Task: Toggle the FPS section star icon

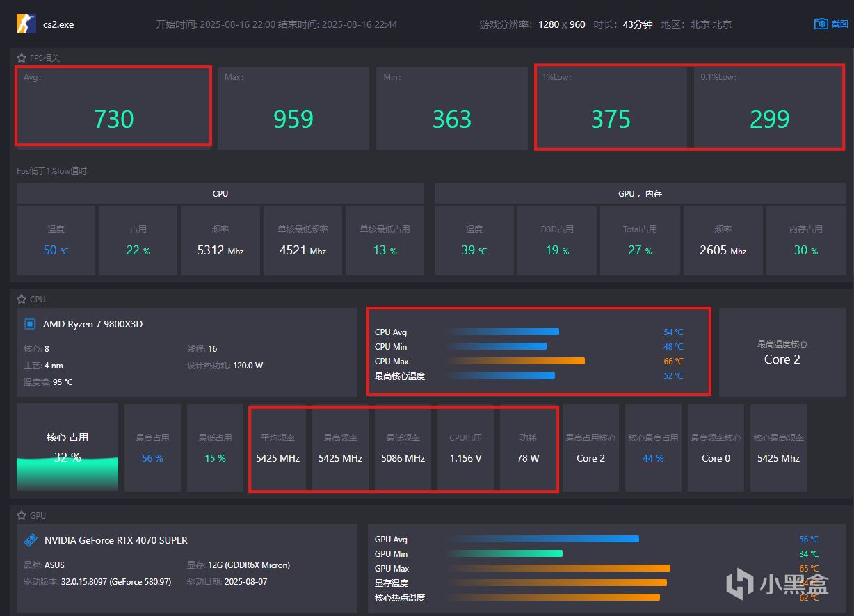Action: coord(22,58)
